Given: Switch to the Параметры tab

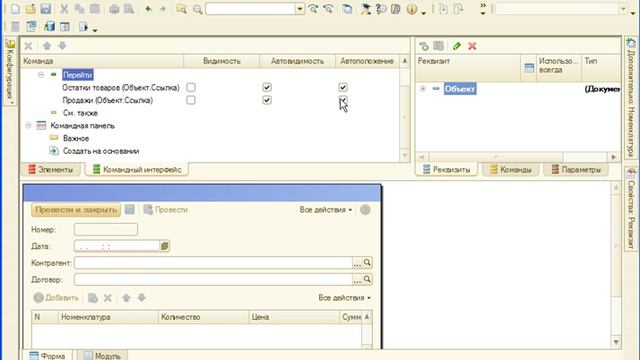Looking at the screenshot, I should 576,169.
